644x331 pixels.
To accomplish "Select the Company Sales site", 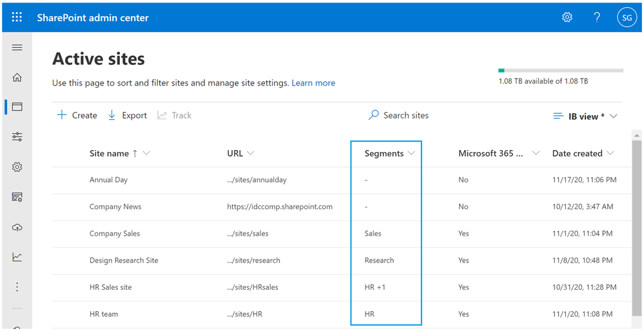I will tap(115, 233).
